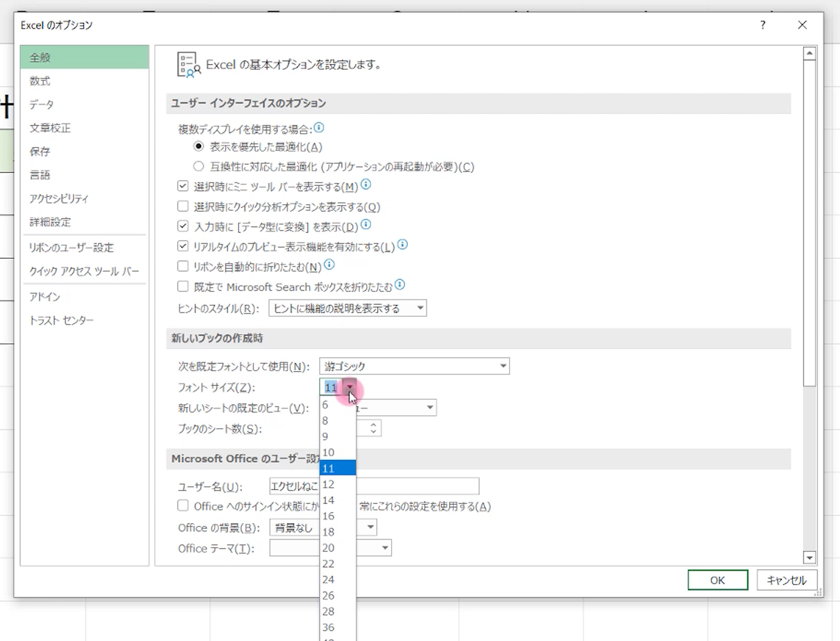Choose font size 20 from list
Screen dimensions: 840x641
(x=338, y=548)
